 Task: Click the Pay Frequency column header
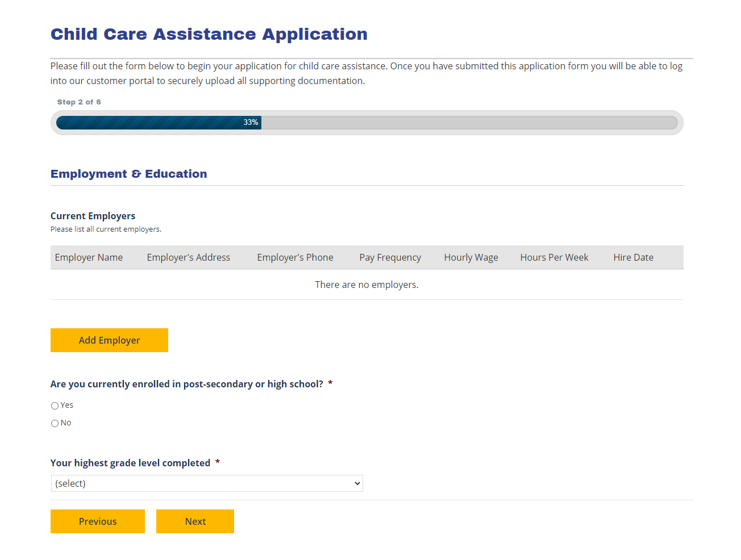[390, 257]
